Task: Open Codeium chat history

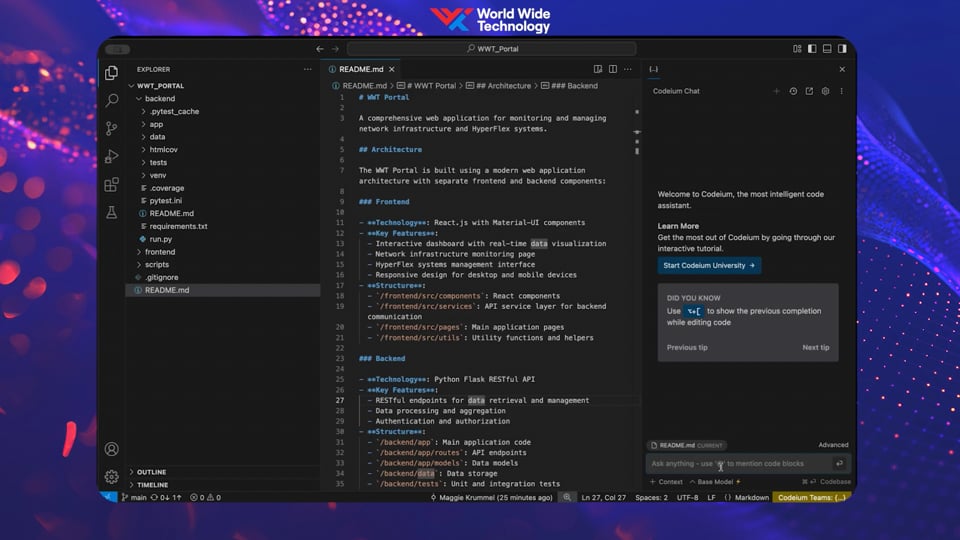Action: tap(793, 91)
